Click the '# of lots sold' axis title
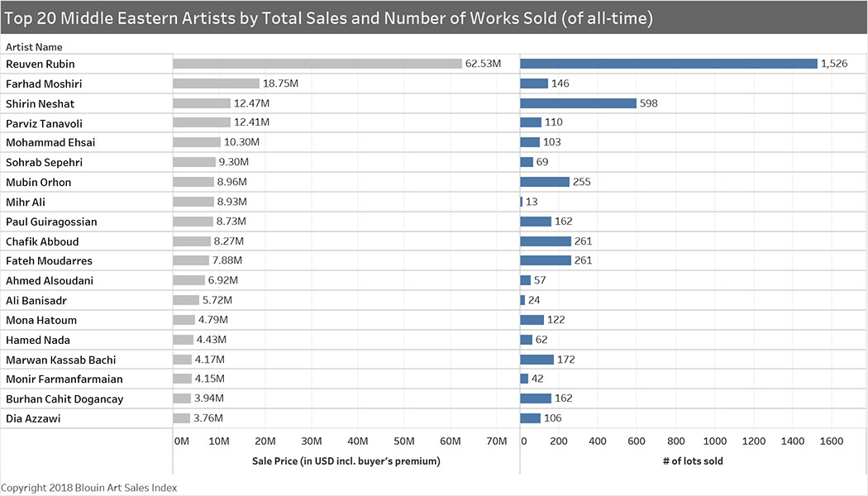 [693, 460]
